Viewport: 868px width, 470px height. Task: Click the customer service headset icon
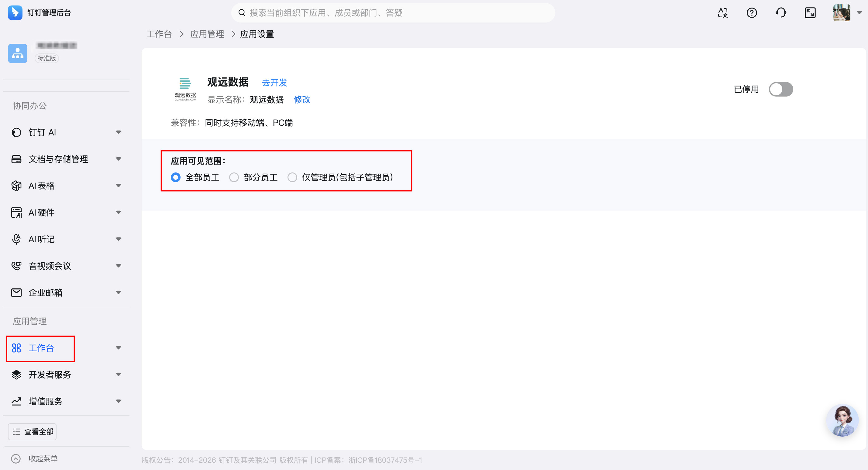pos(781,13)
